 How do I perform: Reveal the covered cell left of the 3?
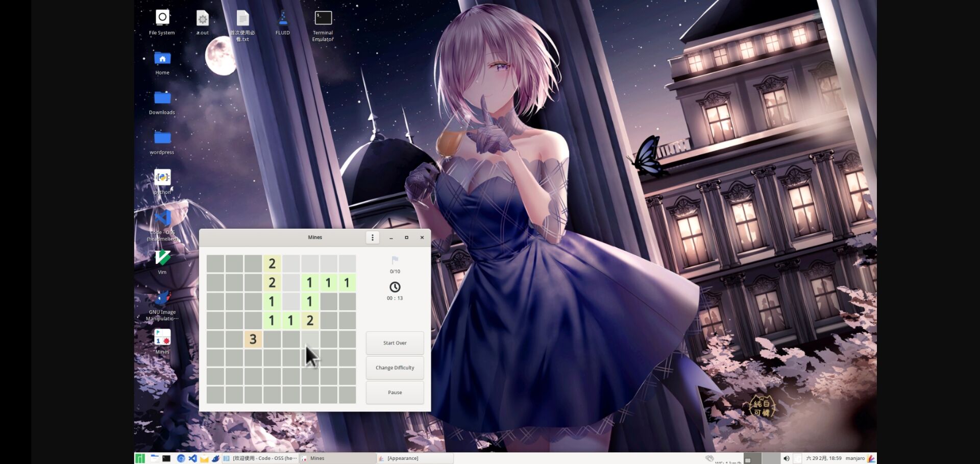point(234,339)
